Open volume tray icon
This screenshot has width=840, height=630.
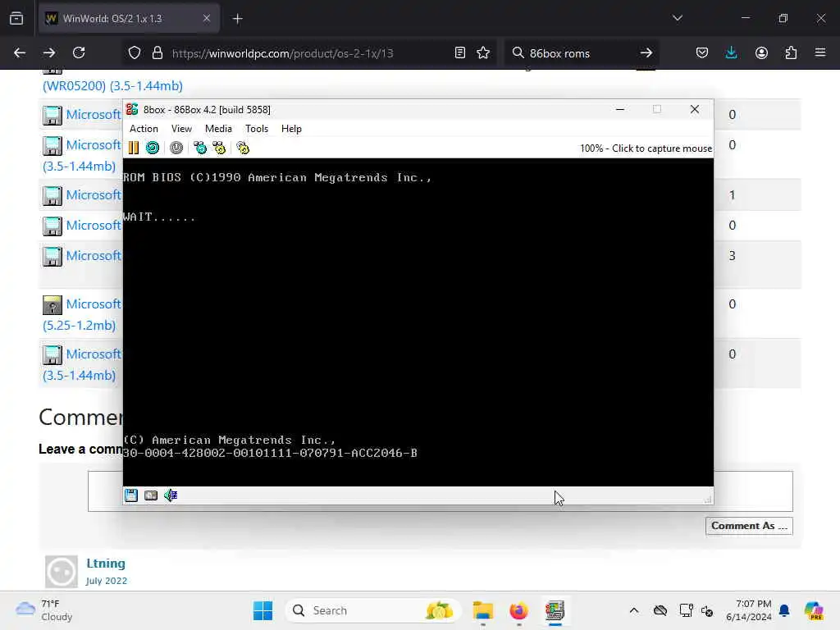click(707, 610)
